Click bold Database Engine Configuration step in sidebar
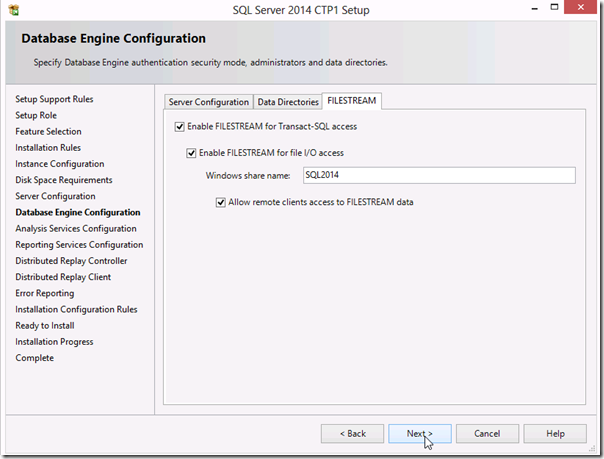604x459 pixels. 78,213
